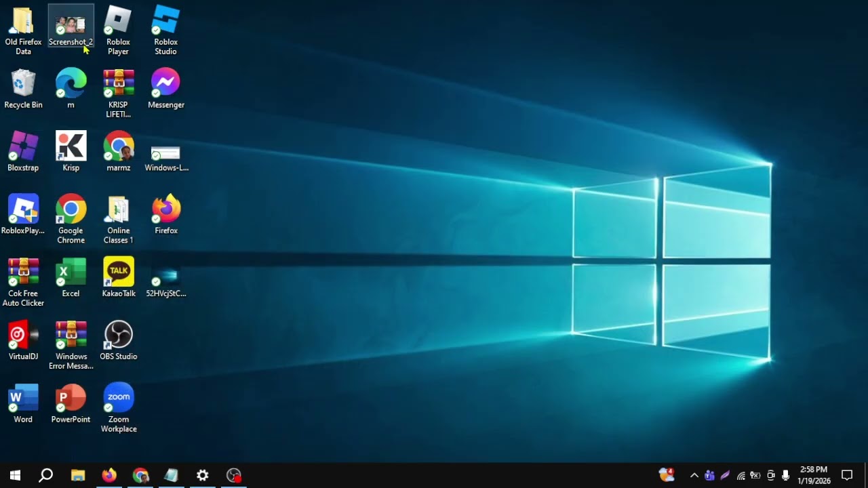Select the Recycle Bin icon
Screen dimensions: 868x488
click(x=23, y=89)
